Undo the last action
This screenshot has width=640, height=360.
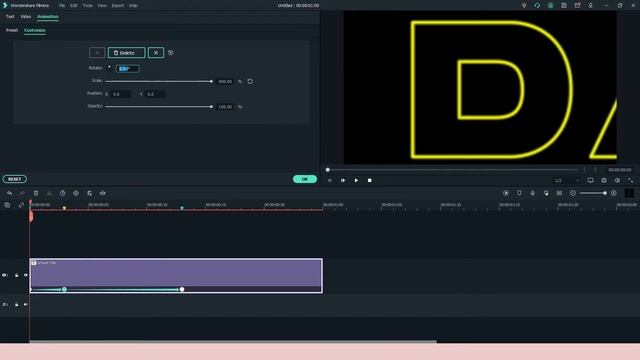pos(9,193)
